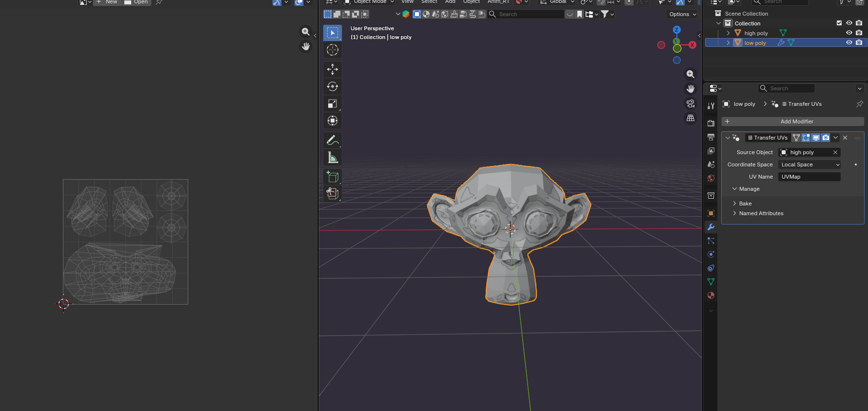Click the Add Modifier button

click(x=793, y=122)
